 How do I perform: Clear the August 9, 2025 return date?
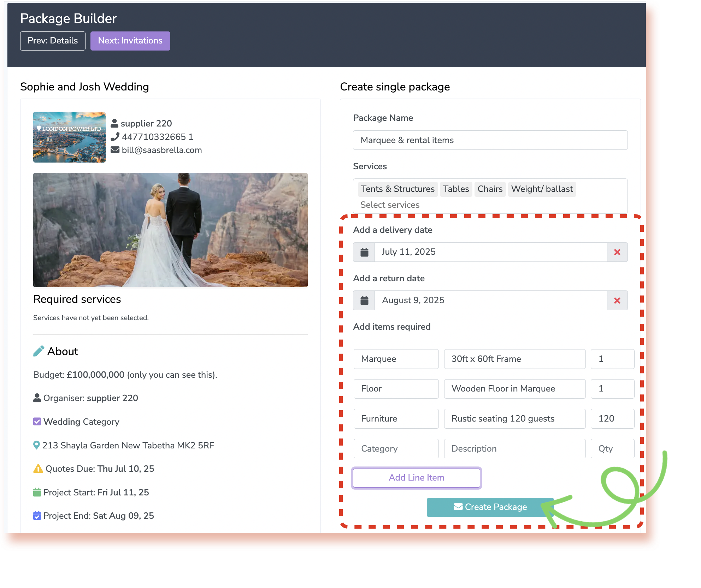pyautogui.click(x=617, y=300)
